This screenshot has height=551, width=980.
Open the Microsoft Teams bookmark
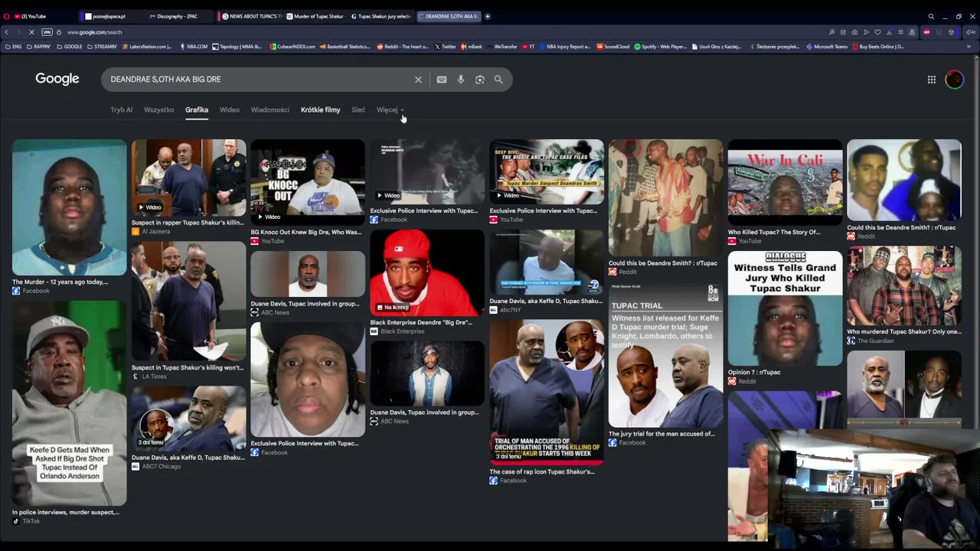pos(827,47)
